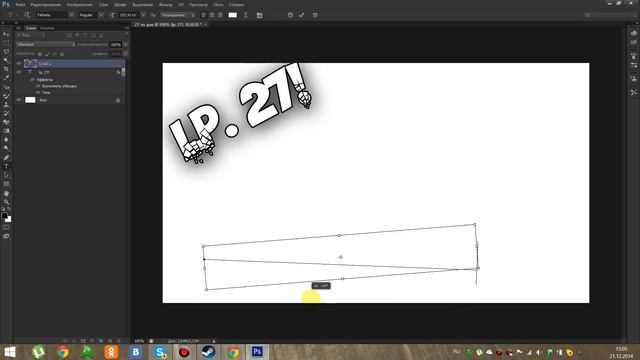Image resolution: width=640 pixels, height=360 pixels.
Task: Select the Move tool
Action: coord(6,34)
